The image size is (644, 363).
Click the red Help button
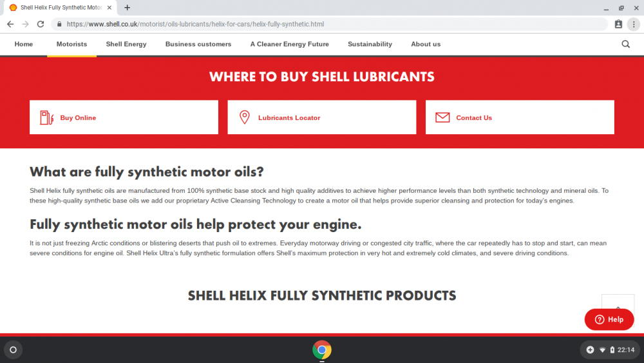(x=609, y=319)
